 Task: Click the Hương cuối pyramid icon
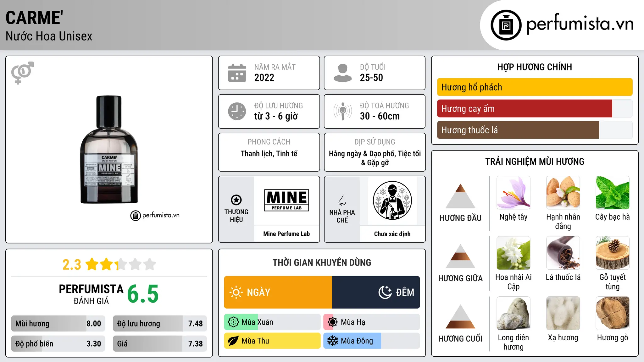(460, 316)
